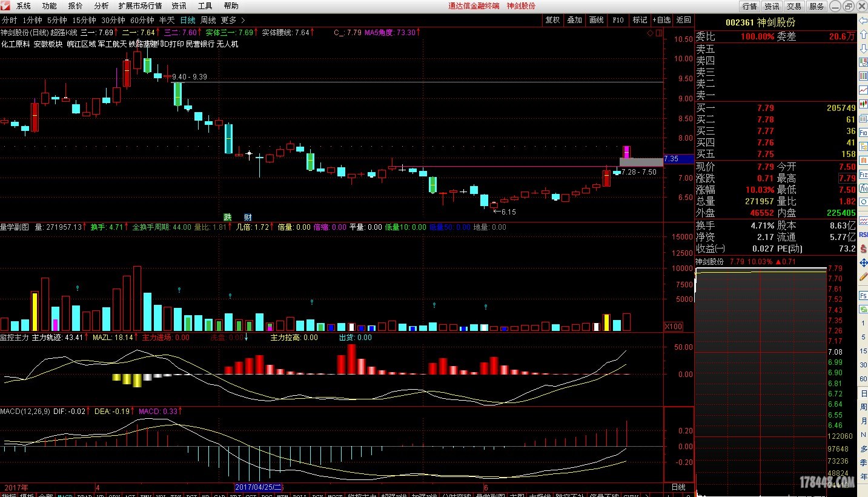
Task: Click the 周 period shortcut in sidebar
Action: coord(863,407)
